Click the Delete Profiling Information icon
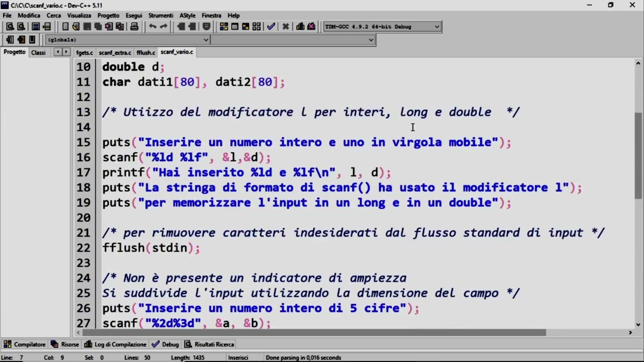 311,27
